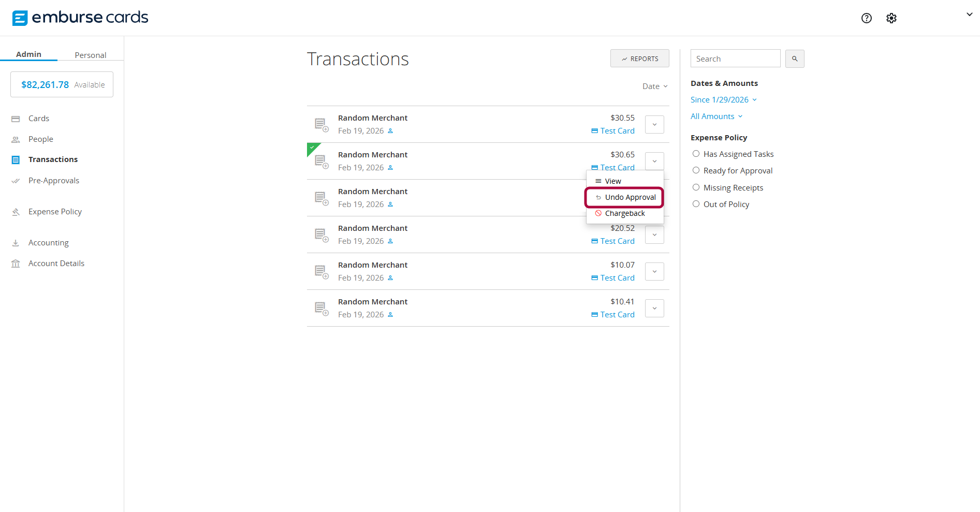The width and height of the screenshot is (980, 512).
Task: Click into the Search input field
Action: pos(735,58)
